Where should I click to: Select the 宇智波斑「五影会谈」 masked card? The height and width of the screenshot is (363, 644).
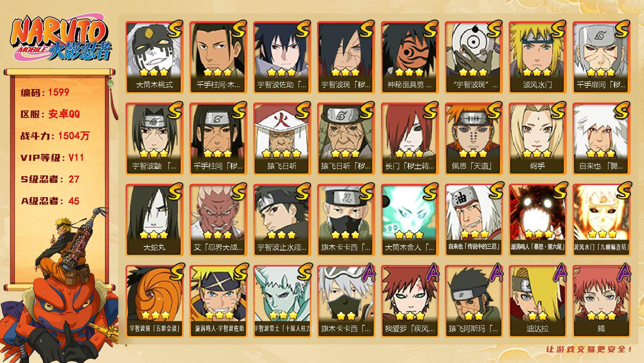[154, 301]
